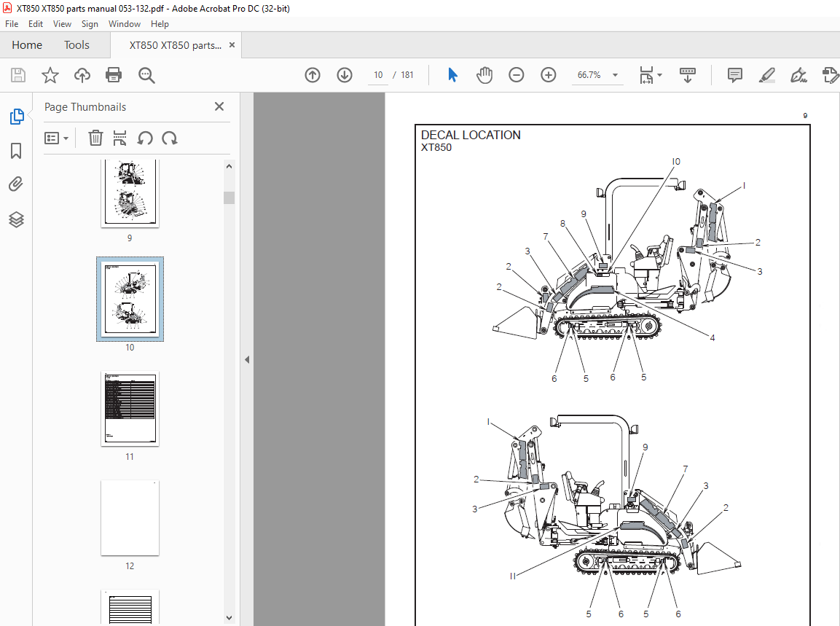Open Find text magnifier icon

coord(146,75)
